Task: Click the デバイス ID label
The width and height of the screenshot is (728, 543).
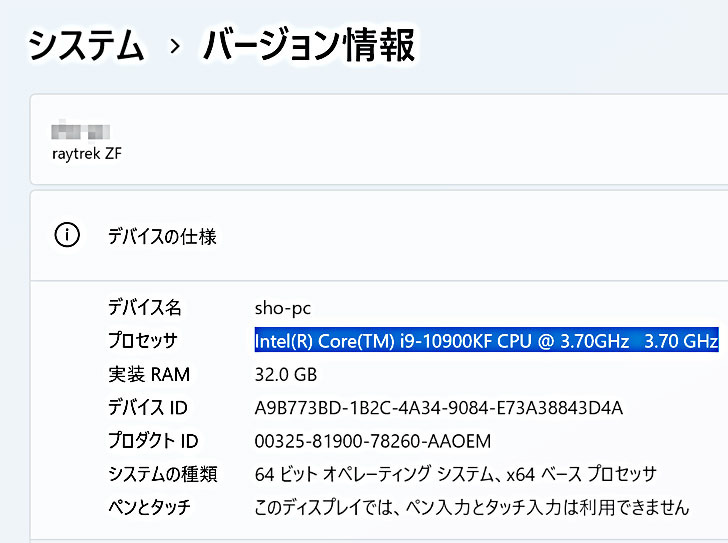Action: (147, 408)
